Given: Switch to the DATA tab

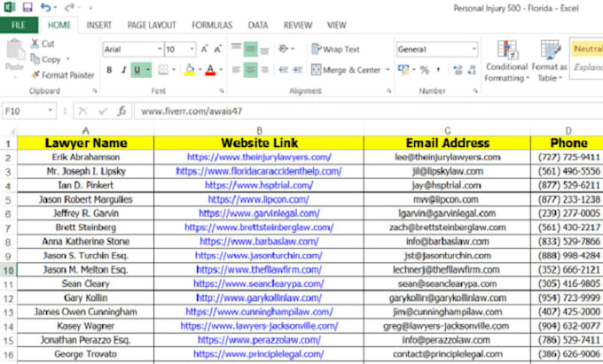Looking at the screenshot, I should pos(258,26).
